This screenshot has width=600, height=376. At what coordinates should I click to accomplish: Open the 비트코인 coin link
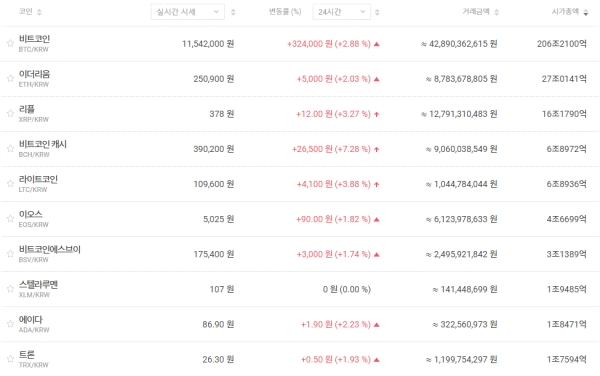(x=34, y=39)
